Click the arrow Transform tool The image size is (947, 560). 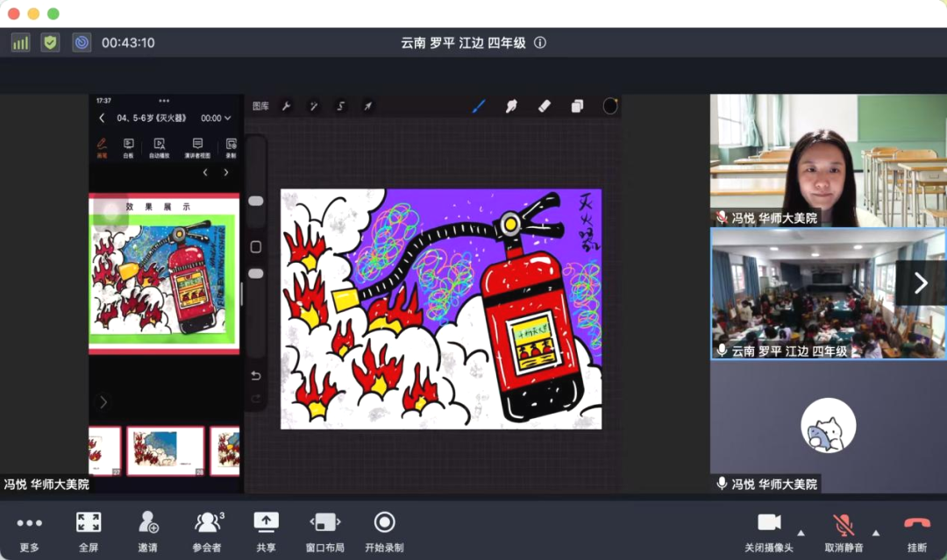coord(368,106)
